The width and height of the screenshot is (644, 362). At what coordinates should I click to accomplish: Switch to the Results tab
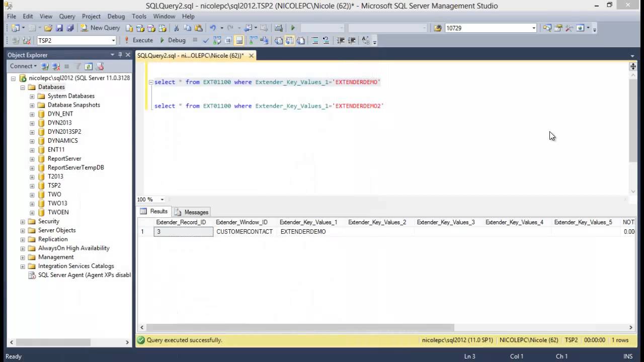point(154,212)
